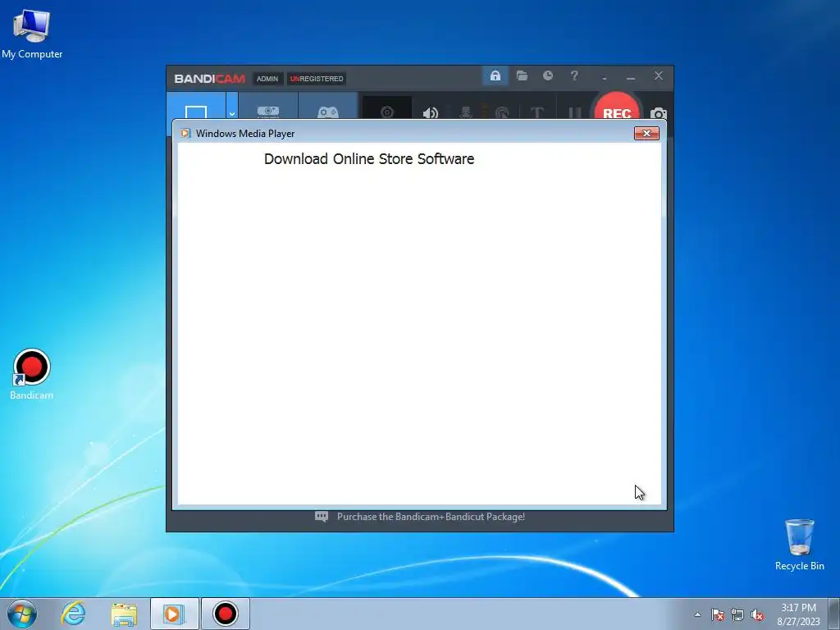Toggle the Bandicam speaker sound icon
The height and width of the screenshot is (630, 840).
click(430, 112)
